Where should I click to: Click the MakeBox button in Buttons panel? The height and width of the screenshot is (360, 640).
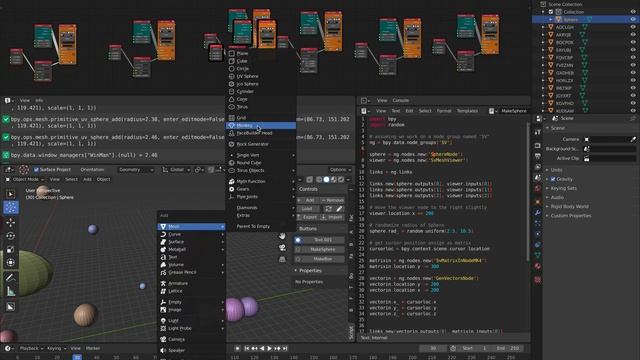point(322,259)
